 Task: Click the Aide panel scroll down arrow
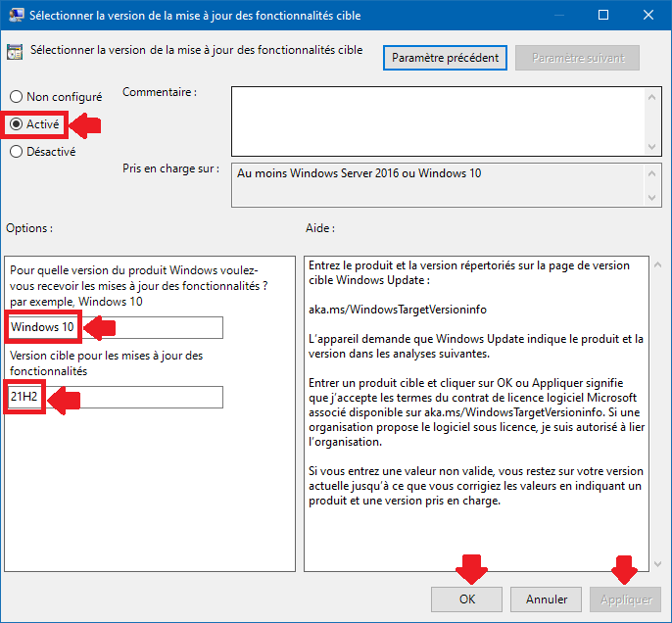tap(658, 564)
